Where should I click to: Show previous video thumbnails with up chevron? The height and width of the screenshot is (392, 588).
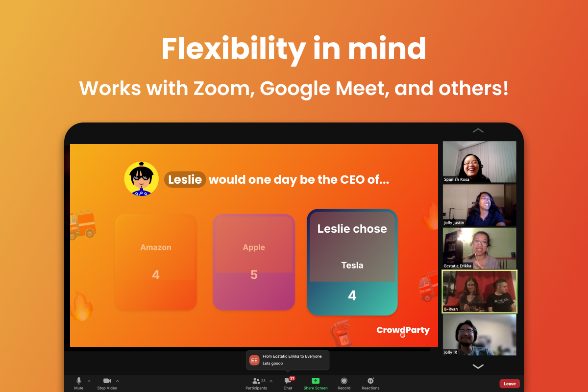pyautogui.click(x=478, y=130)
